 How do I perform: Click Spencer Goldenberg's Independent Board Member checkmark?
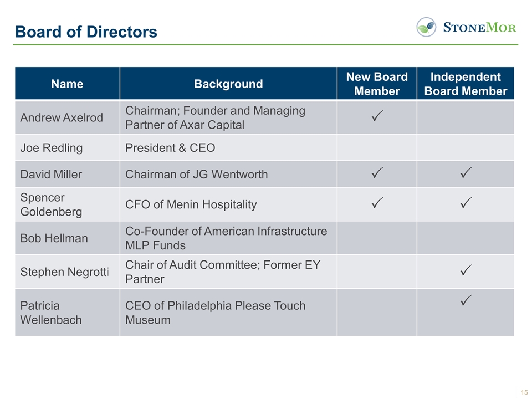pos(465,204)
